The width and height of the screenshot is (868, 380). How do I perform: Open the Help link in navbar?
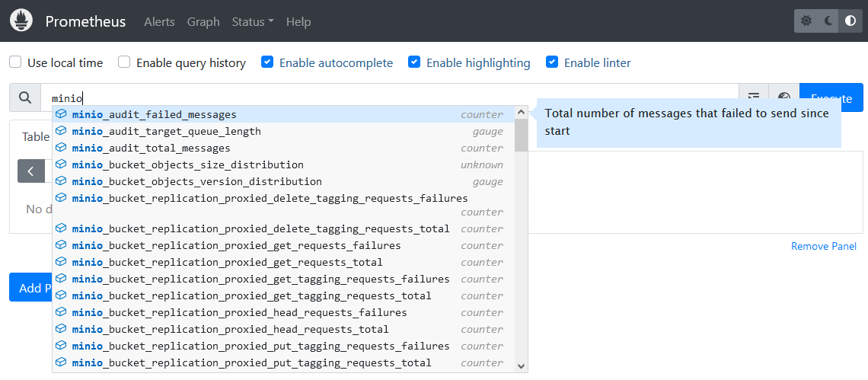(x=298, y=21)
